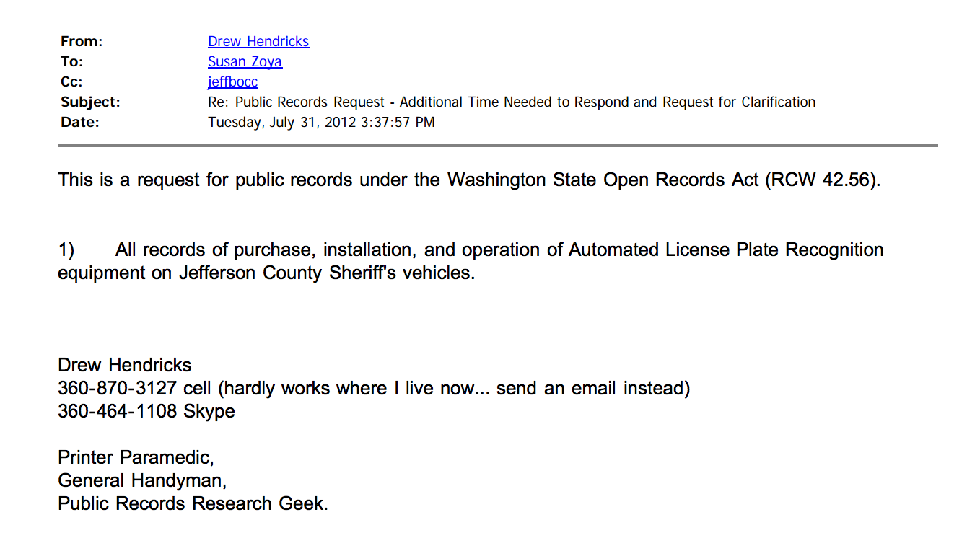Click the "From:" header label

(82, 42)
